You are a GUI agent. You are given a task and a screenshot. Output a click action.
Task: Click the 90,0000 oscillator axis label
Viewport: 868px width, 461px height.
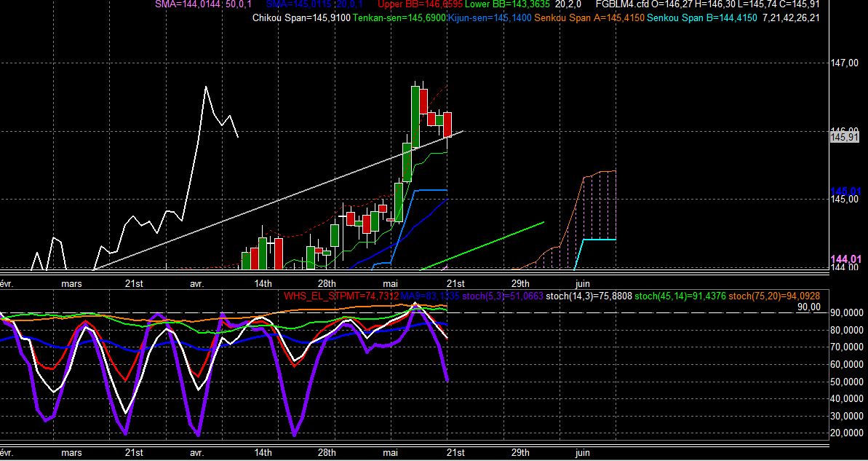(x=848, y=313)
